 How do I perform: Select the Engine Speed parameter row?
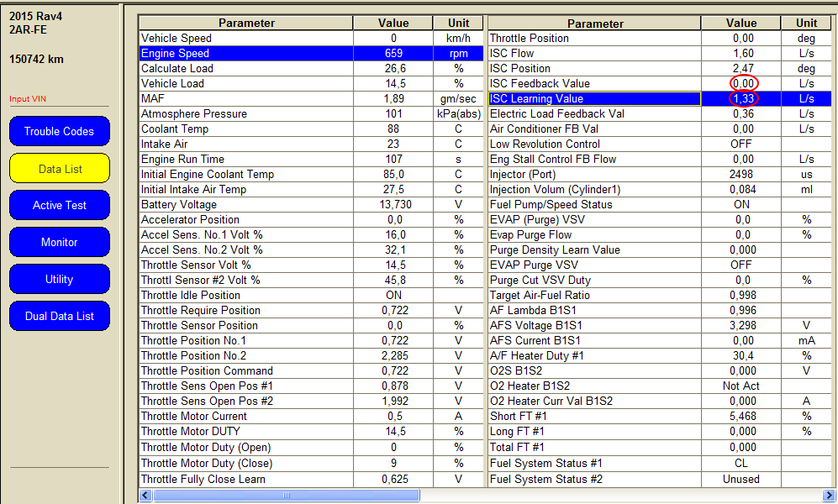(312, 54)
